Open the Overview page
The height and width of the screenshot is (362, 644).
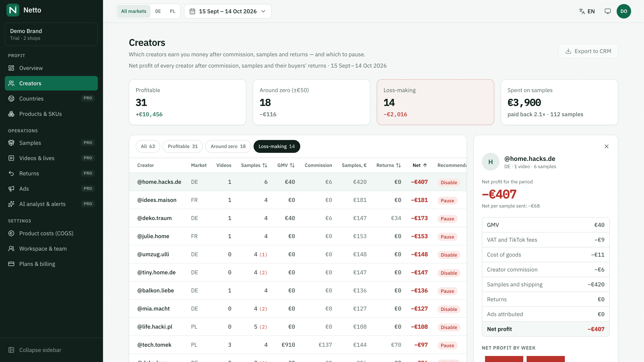(x=51, y=68)
